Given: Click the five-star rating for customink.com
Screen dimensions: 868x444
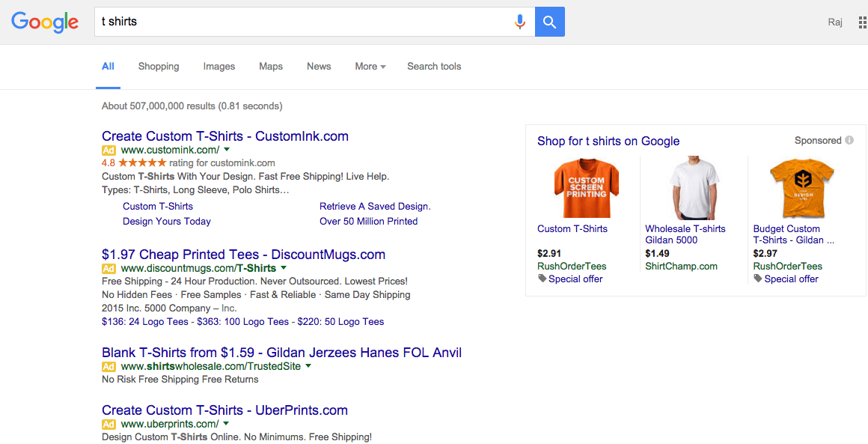Looking at the screenshot, I should click(x=141, y=162).
